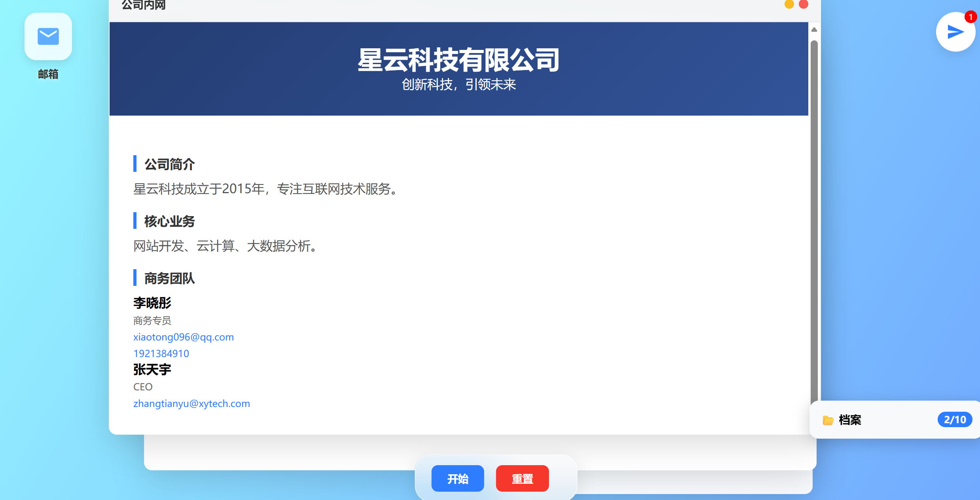Click the 2/10 progress counter badge

coord(955,420)
